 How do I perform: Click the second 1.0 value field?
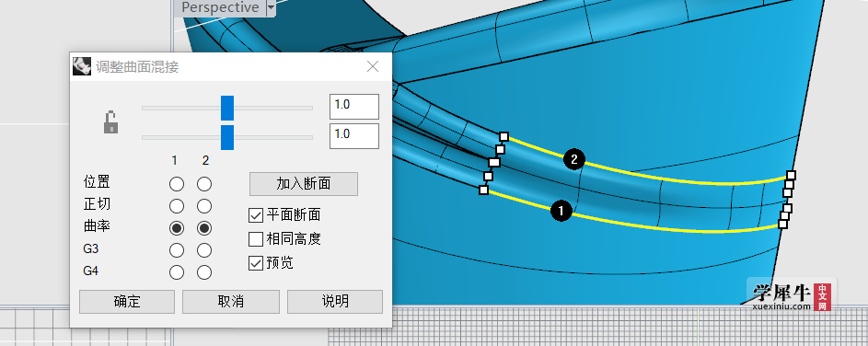click(x=354, y=136)
